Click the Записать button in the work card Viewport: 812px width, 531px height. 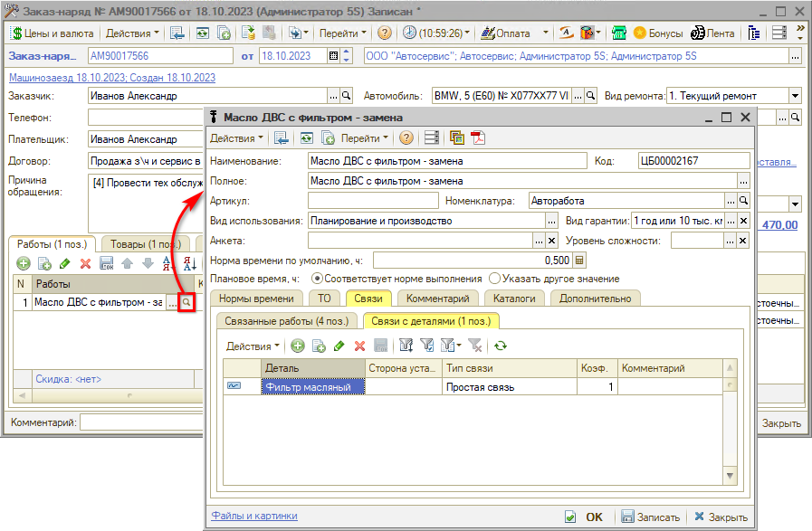[x=651, y=517]
